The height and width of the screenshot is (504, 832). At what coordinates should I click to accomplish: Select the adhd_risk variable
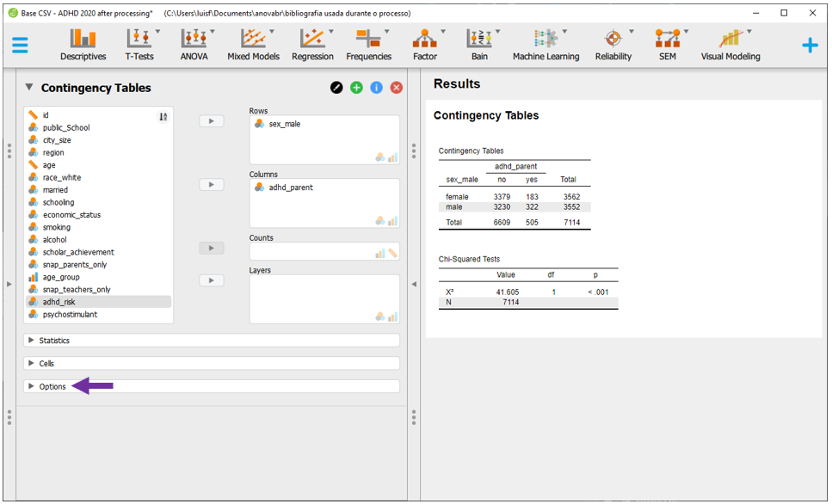(59, 302)
